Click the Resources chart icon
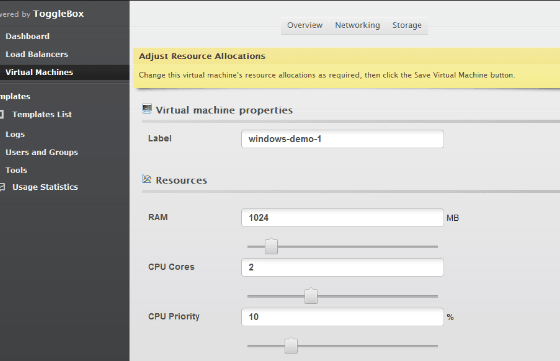560x361 pixels. (x=147, y=179)
